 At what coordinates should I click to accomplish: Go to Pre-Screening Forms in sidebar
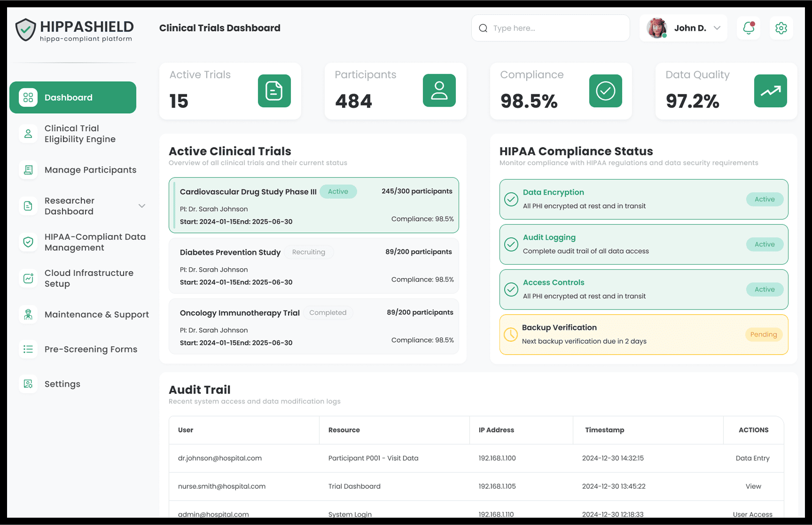coord(91,349)
